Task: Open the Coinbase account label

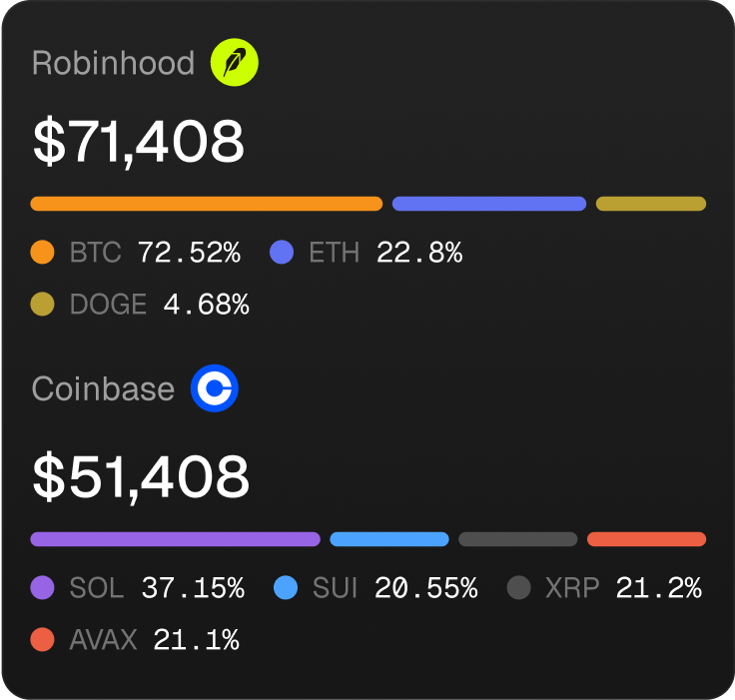Action: (103, 388)
